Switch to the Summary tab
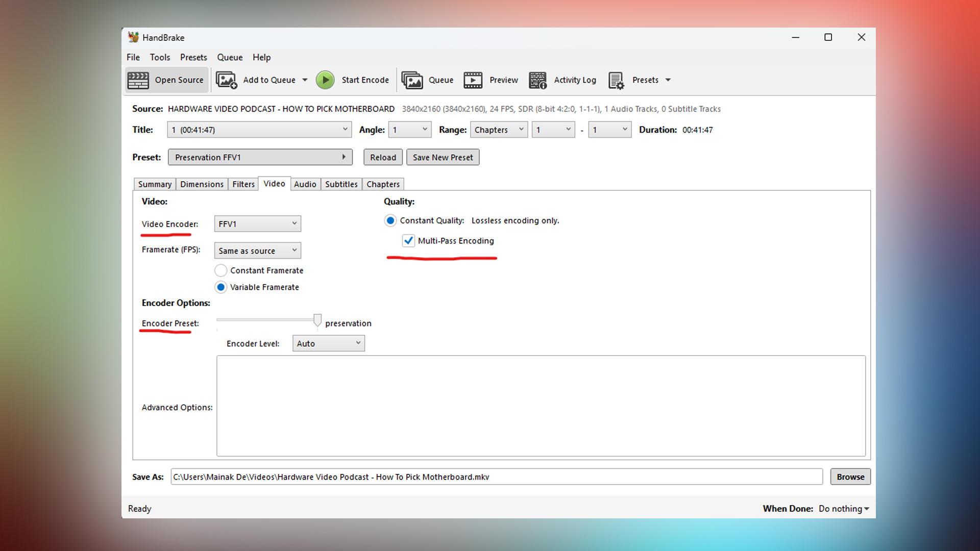This screenshot has width=980, height=551. [x=155, y=184]
